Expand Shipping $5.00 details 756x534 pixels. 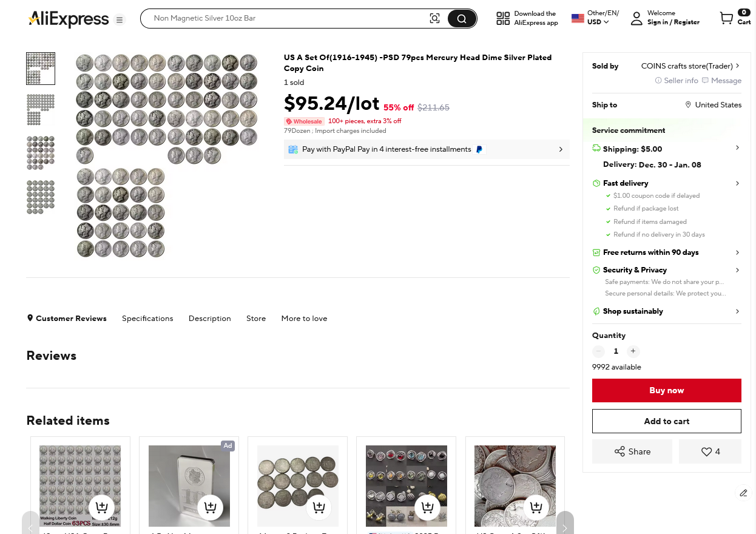pyautogui.click(x=737, y=148)
